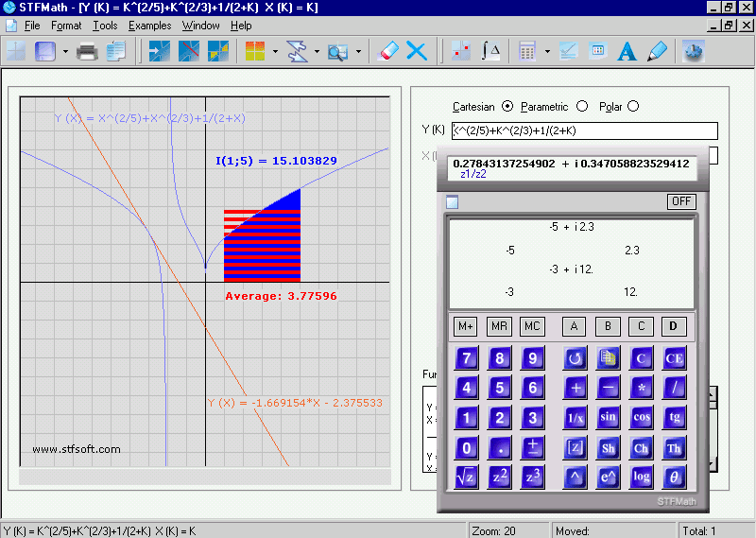The width and height of the screenshot is (756, 538).
Task: Click the copy documents toolbar icon
Action: pyautogui.click(x=116, y=51)
